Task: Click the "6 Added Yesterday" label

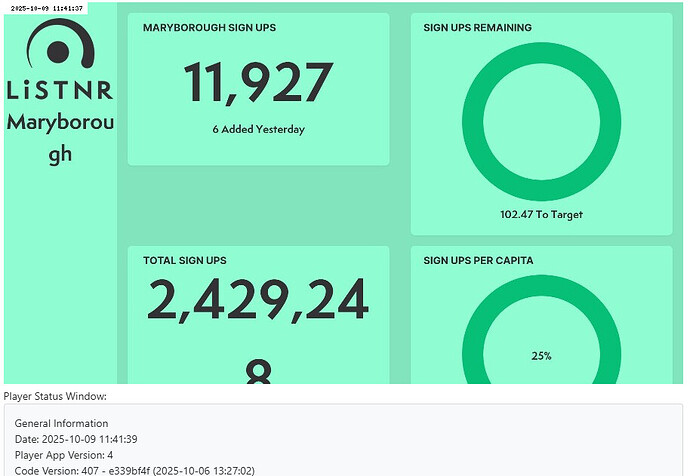Action: (258, 129)
